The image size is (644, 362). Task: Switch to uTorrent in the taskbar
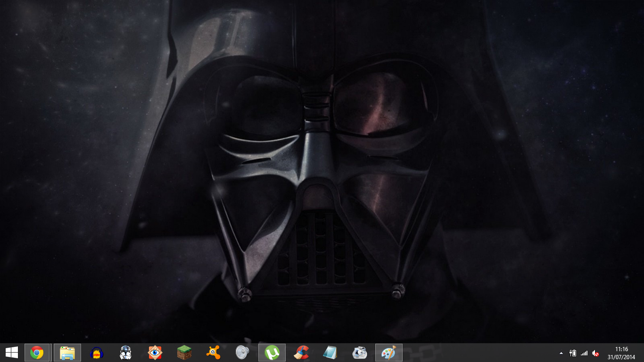tap(272, 353)
